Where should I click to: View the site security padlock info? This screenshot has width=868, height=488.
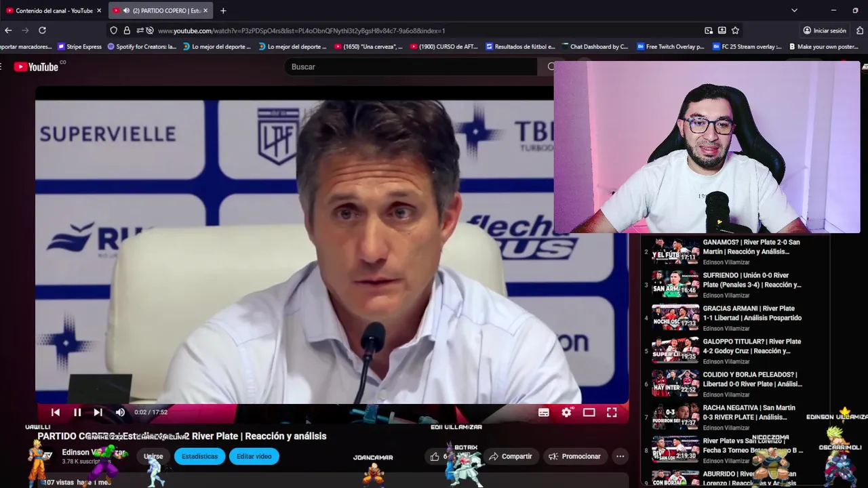127,30
